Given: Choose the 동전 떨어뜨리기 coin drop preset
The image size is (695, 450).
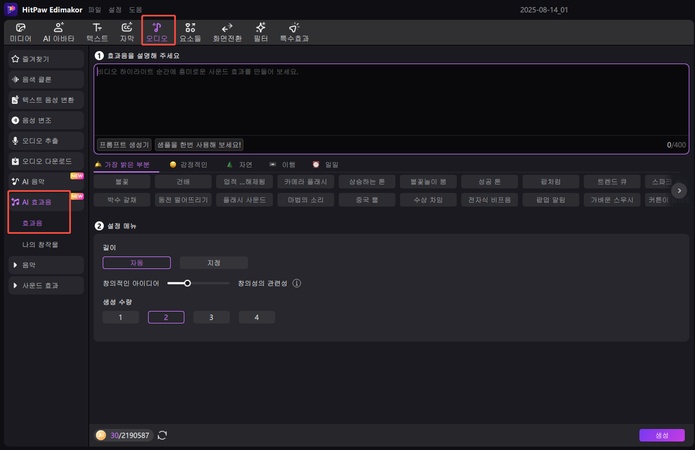Looking at the screenshot, I should pos(183,200).
